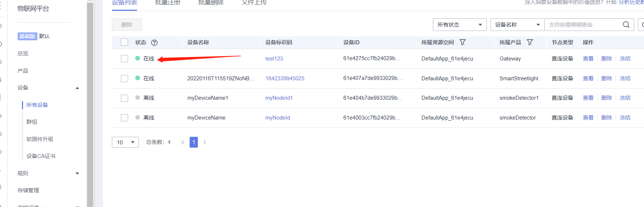Select 所有设备 in the sidebar

37,105
